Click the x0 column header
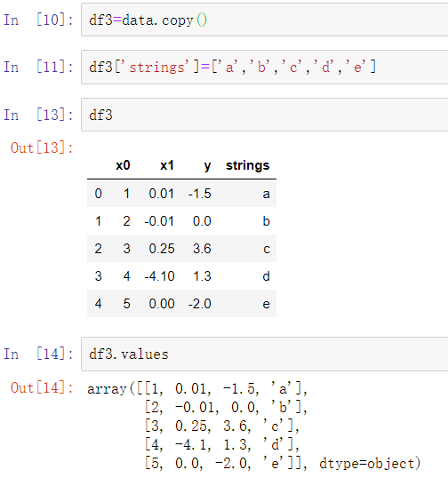Screen dimensions: 448x478 click(123, 165)
